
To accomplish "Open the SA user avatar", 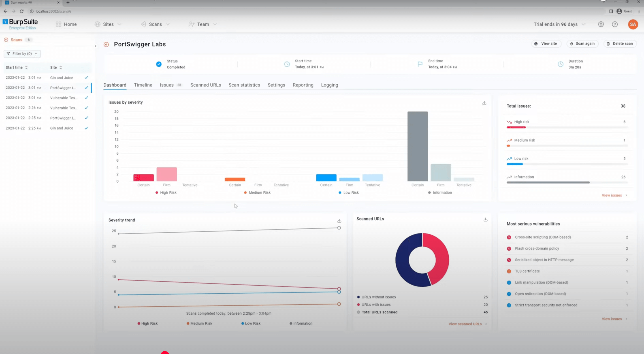I will [x=633, y=24].
